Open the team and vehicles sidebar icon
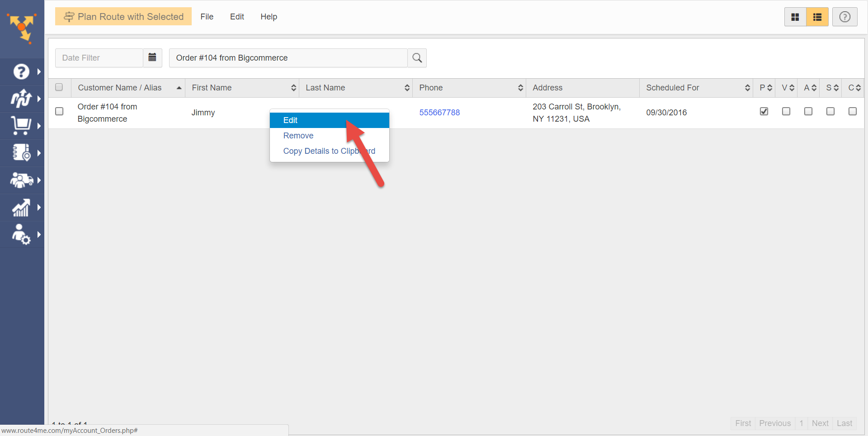Screen dimensions: 868x436 (21, 180)
